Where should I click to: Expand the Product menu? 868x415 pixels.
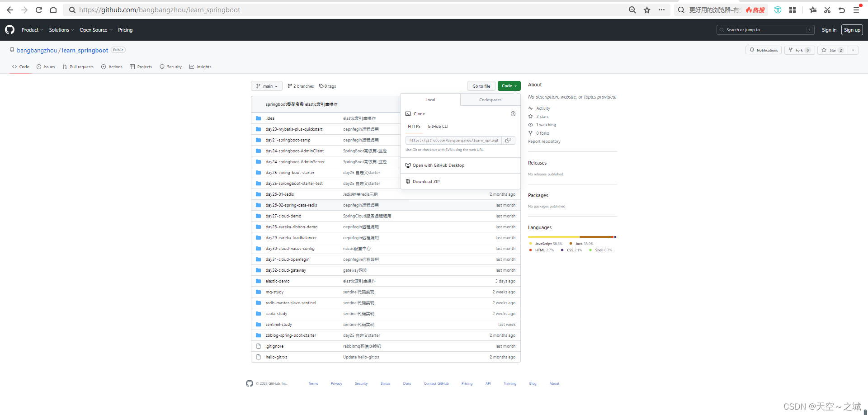(33, 30)
